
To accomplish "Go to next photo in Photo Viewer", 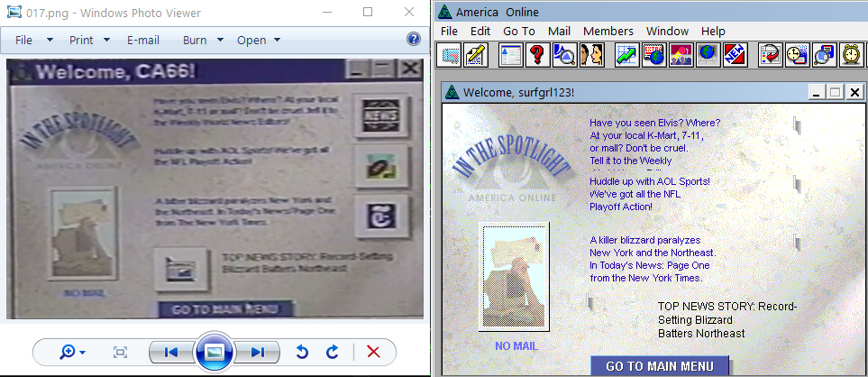I will coord(258,352).
